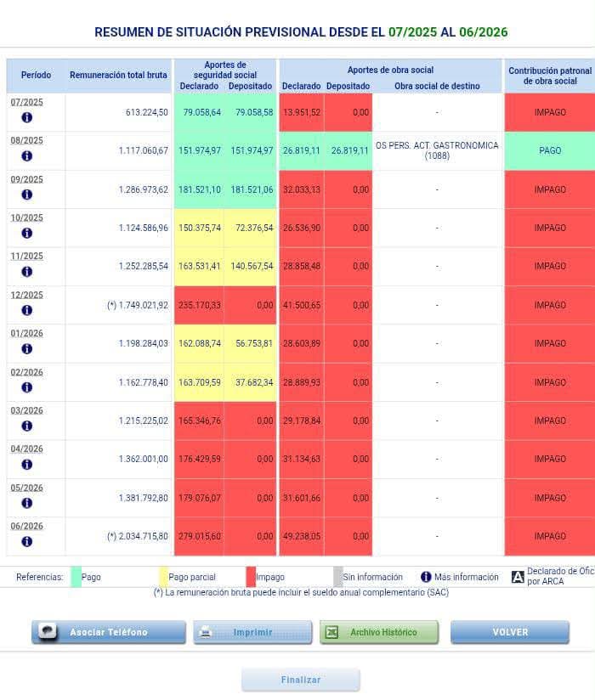Open more information icon for period 06/2026
This screenshot has width=595, height=700.
[27, 541]
